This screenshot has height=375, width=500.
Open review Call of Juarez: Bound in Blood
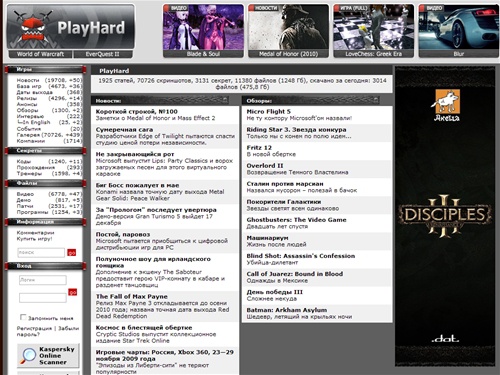pyautogui.click(x=295, y=274)
